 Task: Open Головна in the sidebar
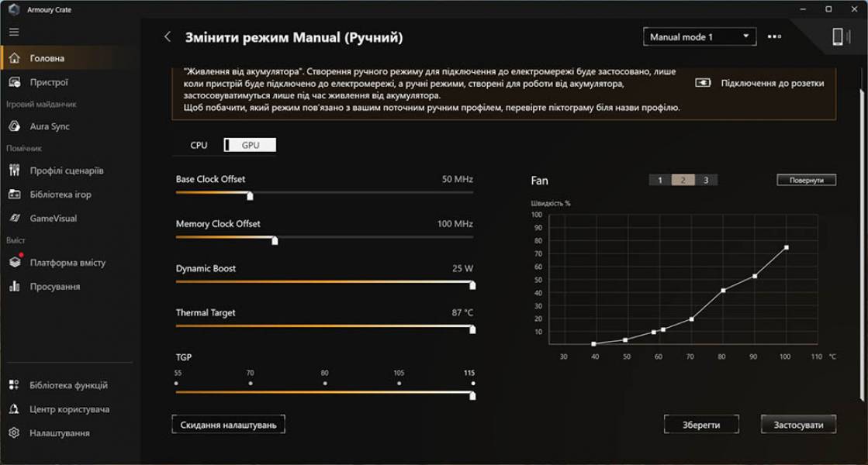tap(70, 58)
